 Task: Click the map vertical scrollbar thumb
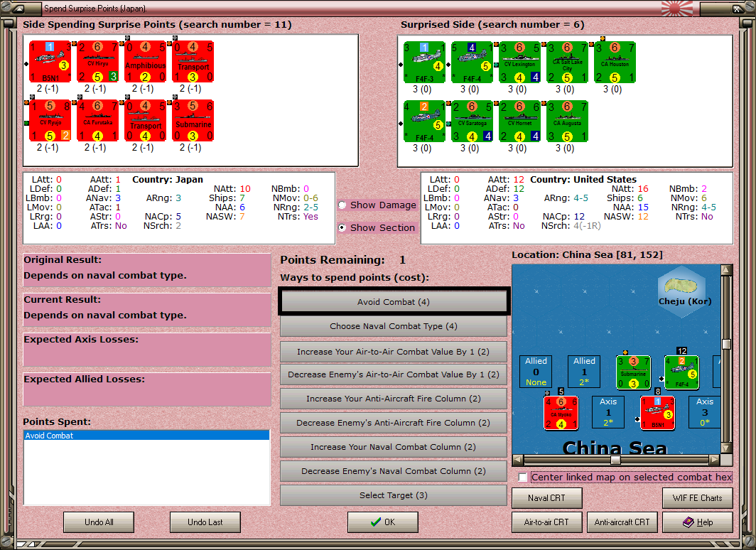pos(727,344)
